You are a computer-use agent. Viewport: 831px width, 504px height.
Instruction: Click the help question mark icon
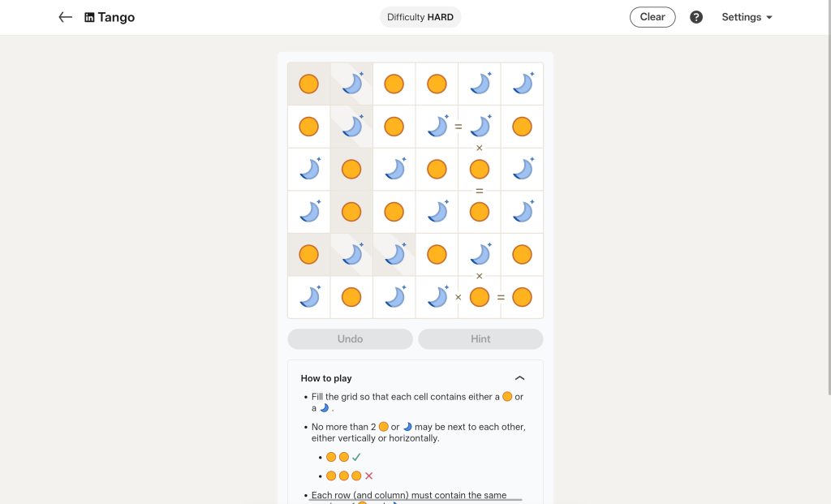(x=695, y=16)
